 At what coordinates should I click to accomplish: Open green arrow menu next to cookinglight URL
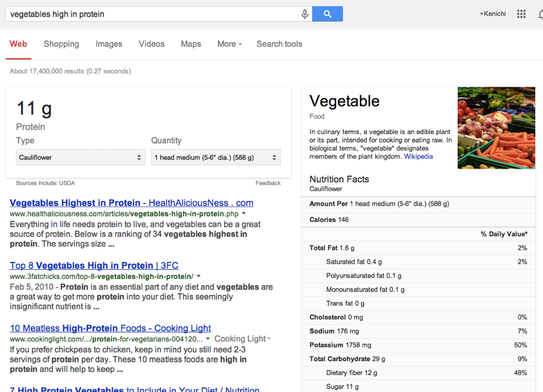[x=208, y=339]
